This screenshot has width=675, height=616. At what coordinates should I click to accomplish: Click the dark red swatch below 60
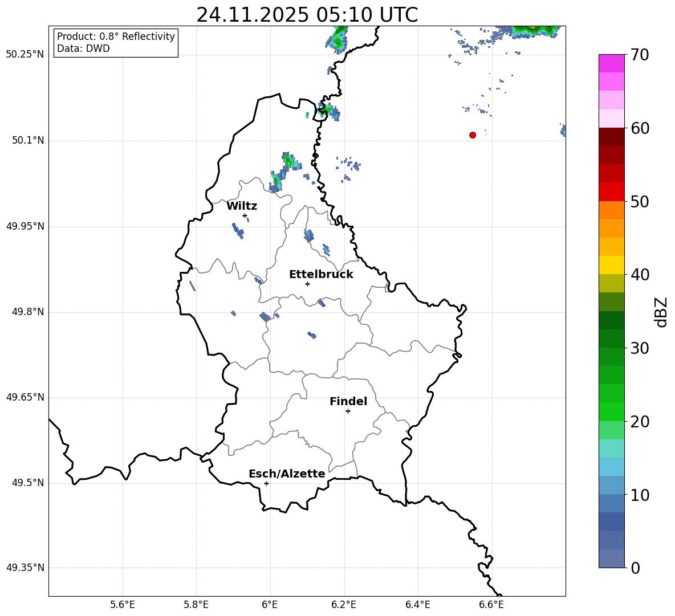click(x=611, y=137)
